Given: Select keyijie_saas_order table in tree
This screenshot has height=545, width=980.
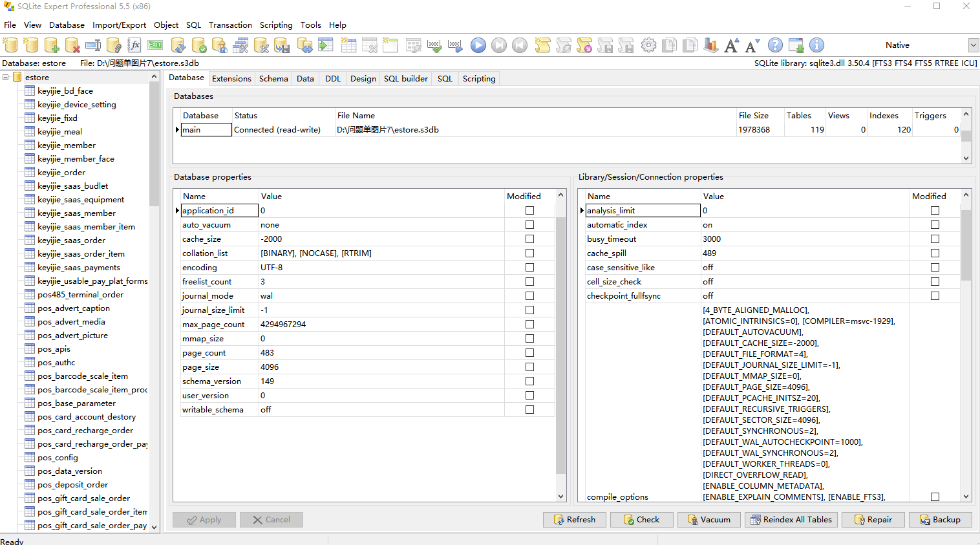Looking at the screenshot, I should point(71,240).
